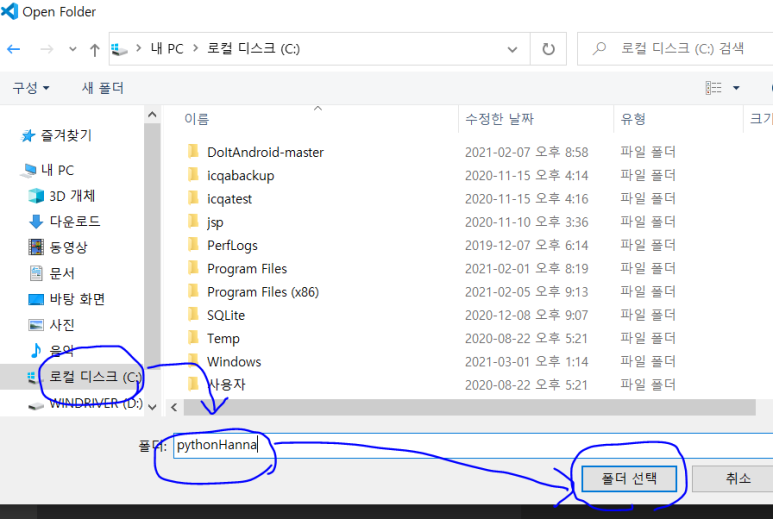
Task: Click the search magnifier icon
Action: (x=599, y=48)
